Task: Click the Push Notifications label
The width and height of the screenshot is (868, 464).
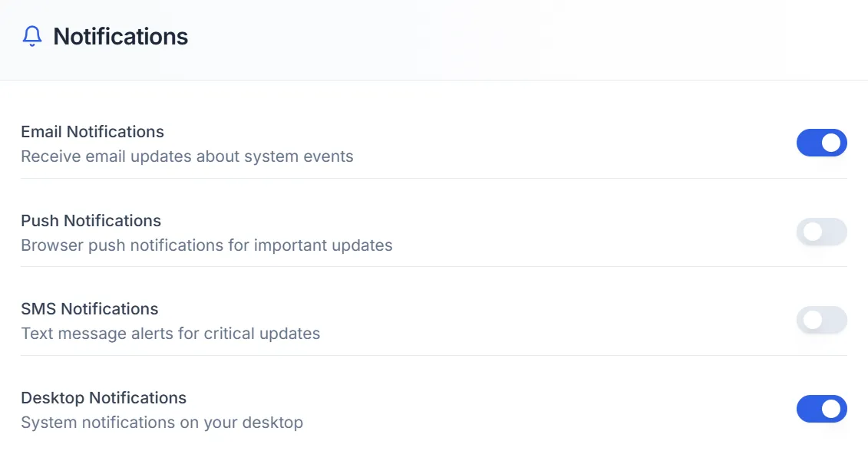Action: point(91,221)
